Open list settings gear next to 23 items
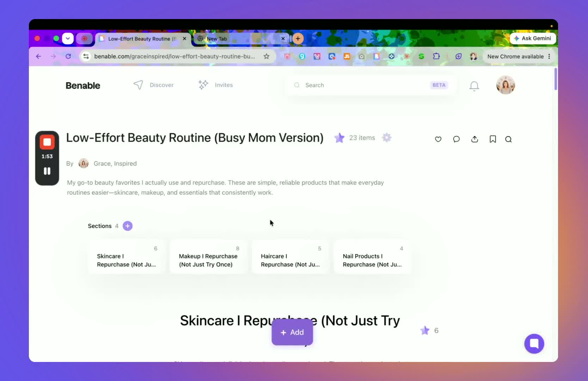The height and width of the screenshot is (381, 588). [x=387, y=138]
